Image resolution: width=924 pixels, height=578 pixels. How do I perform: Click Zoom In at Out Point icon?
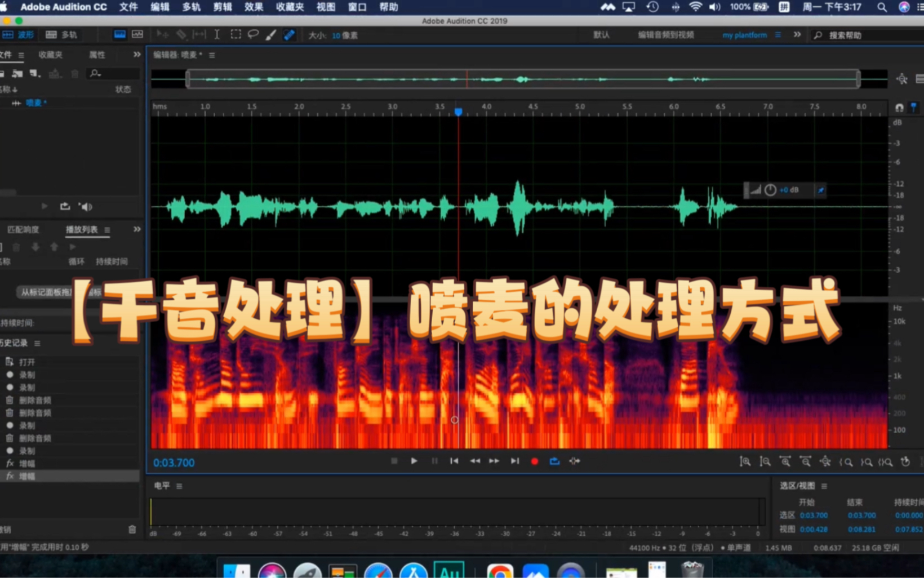point(866,462)
